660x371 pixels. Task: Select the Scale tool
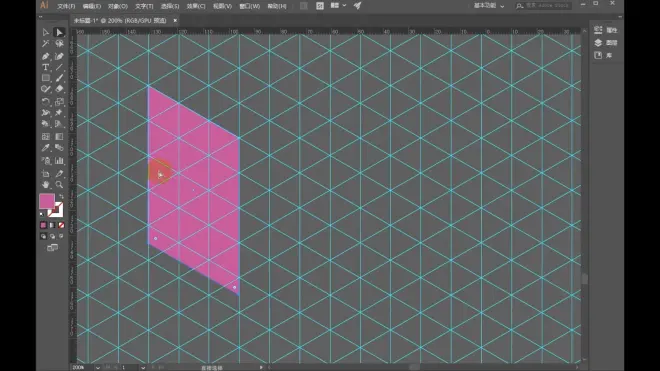click(59, 101)
